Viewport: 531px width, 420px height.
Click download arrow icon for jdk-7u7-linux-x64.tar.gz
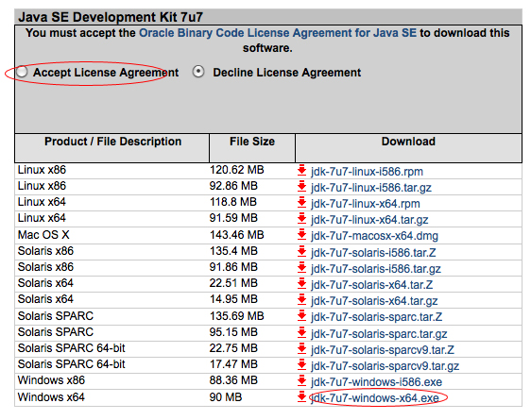coord(301,218)
